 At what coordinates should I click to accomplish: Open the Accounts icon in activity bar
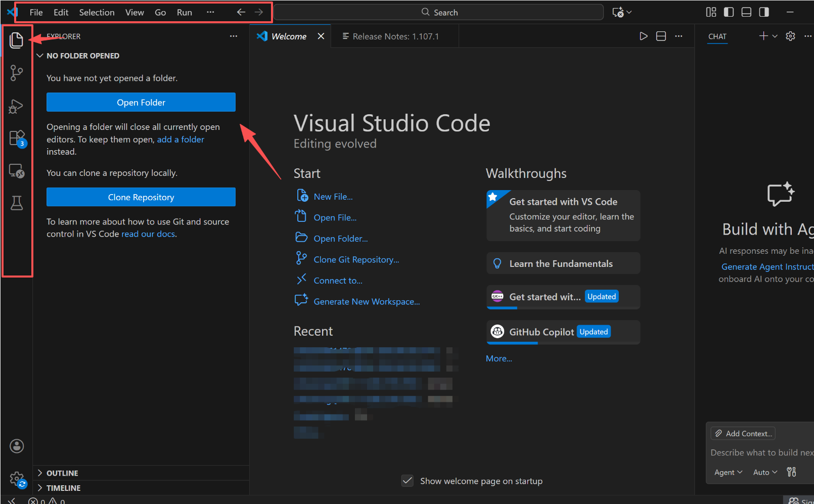(x=17, y=446)
